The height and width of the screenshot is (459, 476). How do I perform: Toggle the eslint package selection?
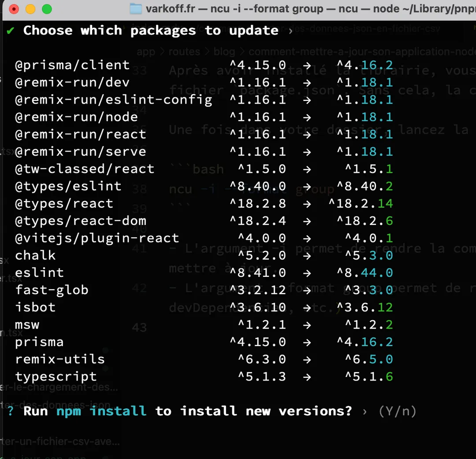tap(39, 272)
